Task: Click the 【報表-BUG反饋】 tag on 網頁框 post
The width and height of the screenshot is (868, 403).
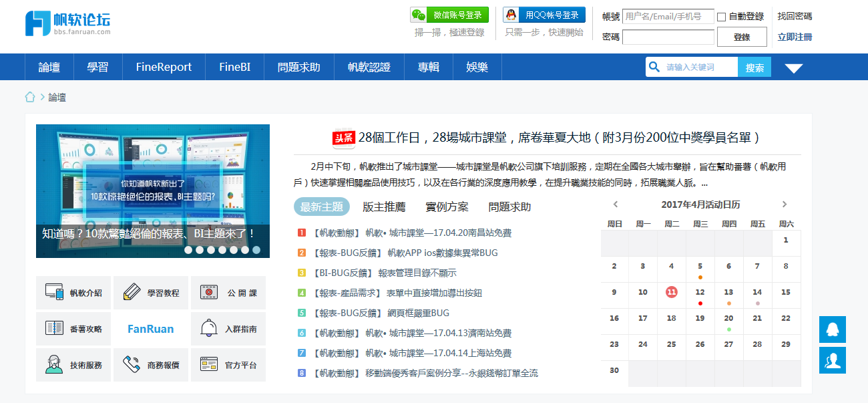Action: (x=347, y=313)
